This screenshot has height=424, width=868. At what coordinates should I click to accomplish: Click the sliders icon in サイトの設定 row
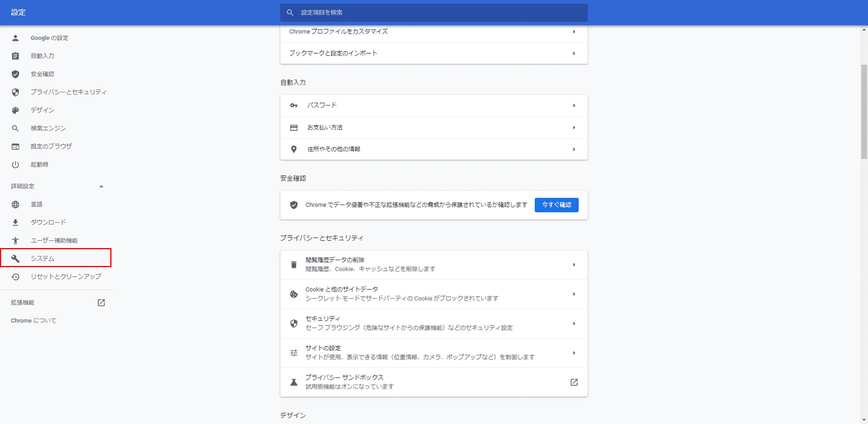tap(293, 353)
